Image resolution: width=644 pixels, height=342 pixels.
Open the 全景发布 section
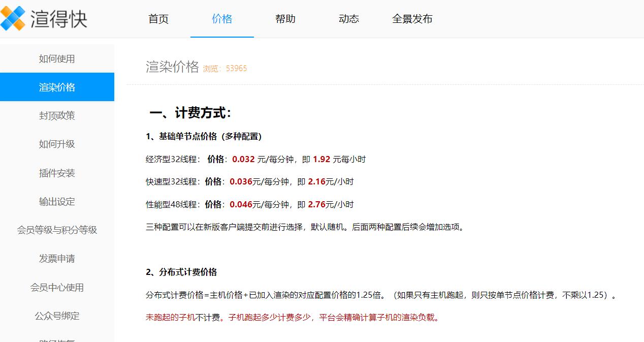412,18
